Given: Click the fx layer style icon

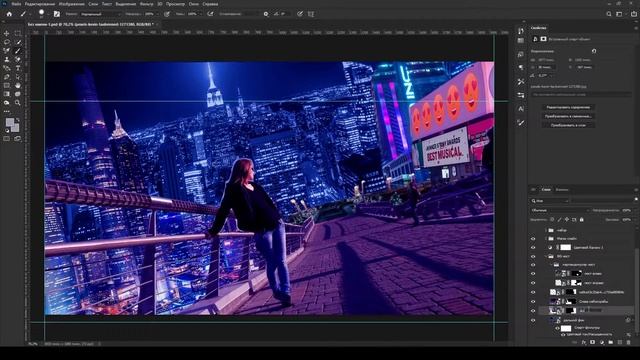Looking at the screenshot, I should coord(584,343).
